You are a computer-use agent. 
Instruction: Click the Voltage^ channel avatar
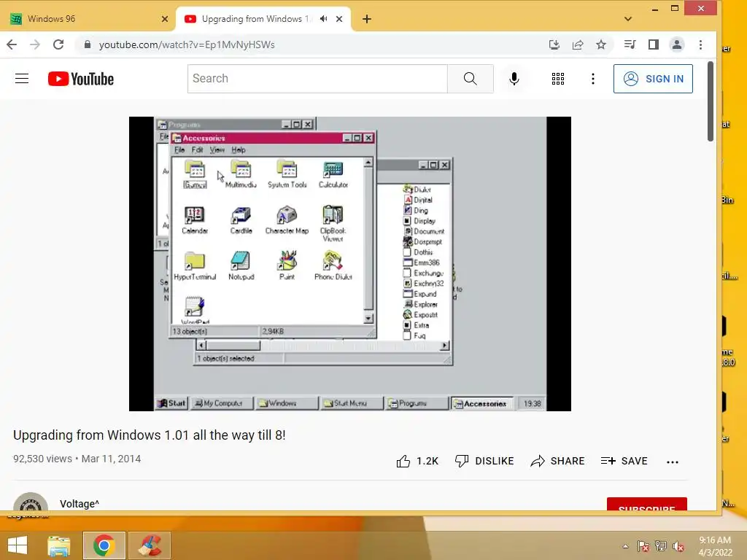point(31,502)
